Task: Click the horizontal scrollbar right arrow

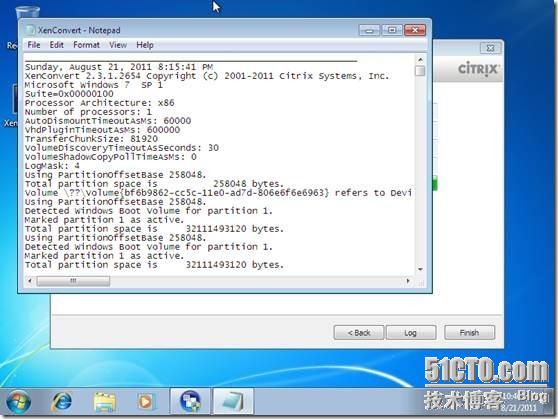Action: pos(408,281)
